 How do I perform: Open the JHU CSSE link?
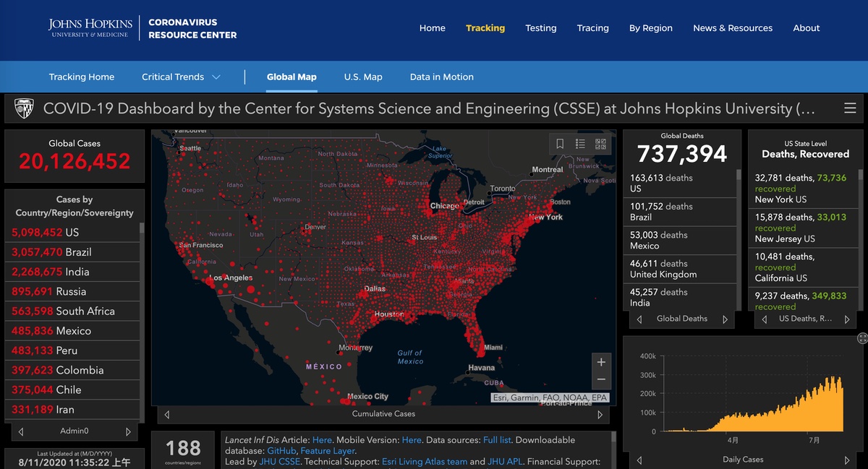click(x=279, y=461)
